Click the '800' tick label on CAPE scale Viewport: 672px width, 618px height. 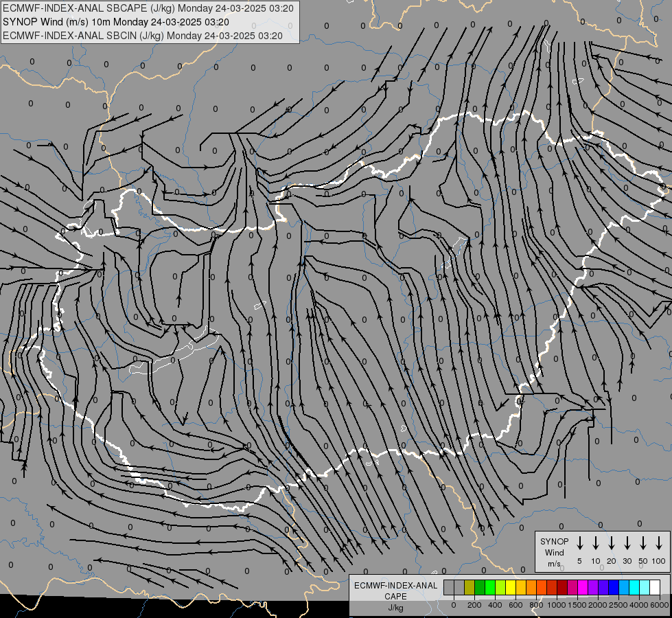click(536, 605)
